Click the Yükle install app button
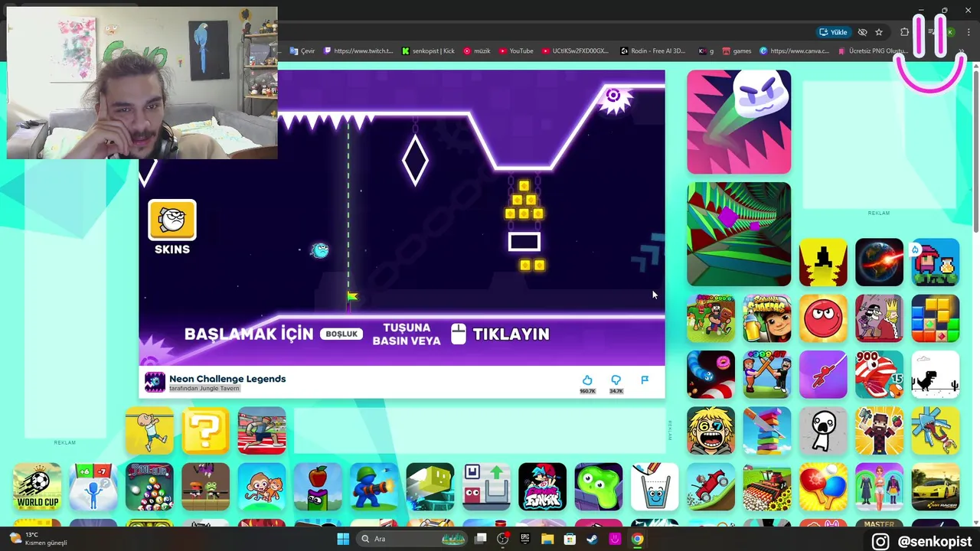Image resolution: width=980 pixels, height=551 pixels. point(833,32)
